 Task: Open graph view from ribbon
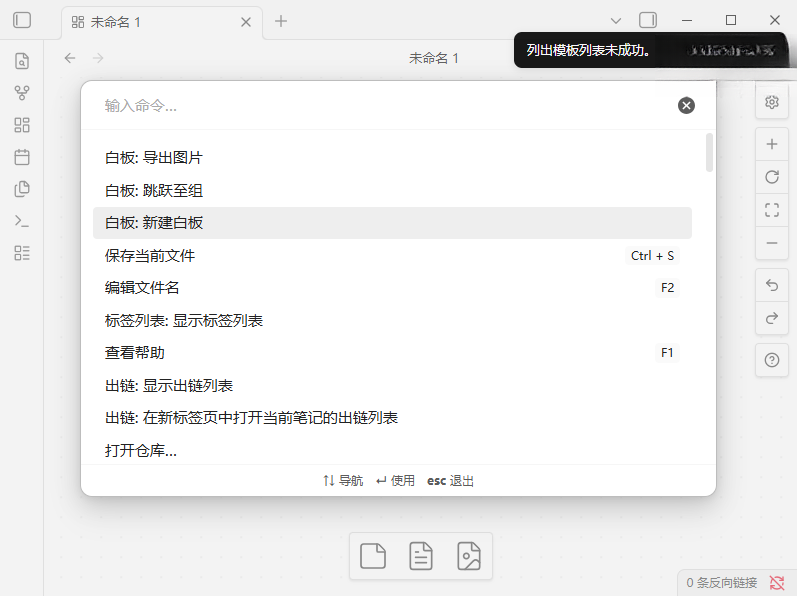click(x=22, y=93)
